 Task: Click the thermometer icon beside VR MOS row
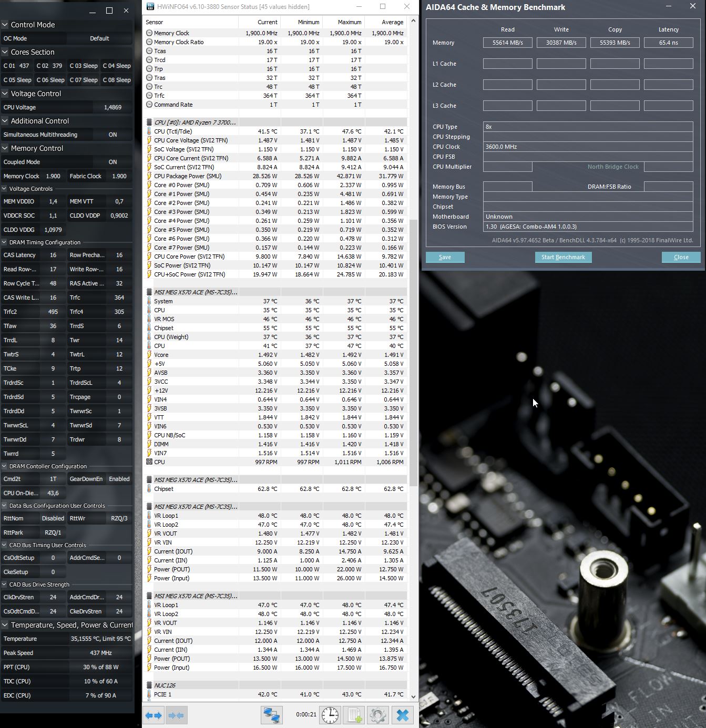149,319
